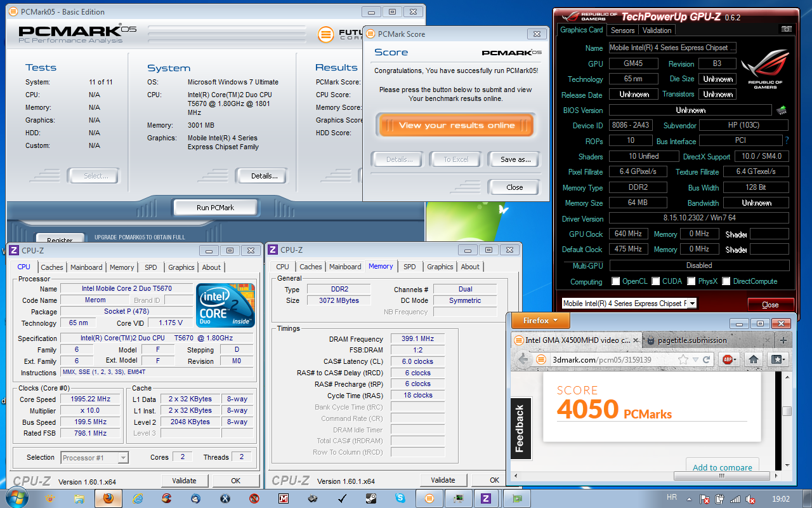Open Windows Explorer from the taskbar
Viewport: 812px width, 508px height.
tap(79, 498)
